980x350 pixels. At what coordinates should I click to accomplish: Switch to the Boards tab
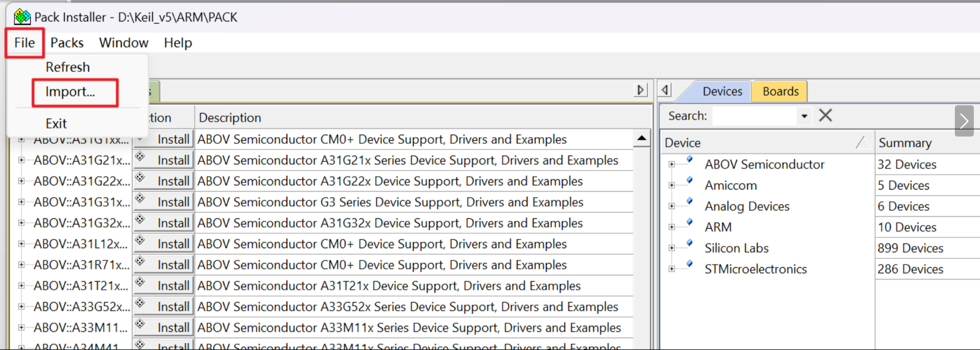(780, 91)
